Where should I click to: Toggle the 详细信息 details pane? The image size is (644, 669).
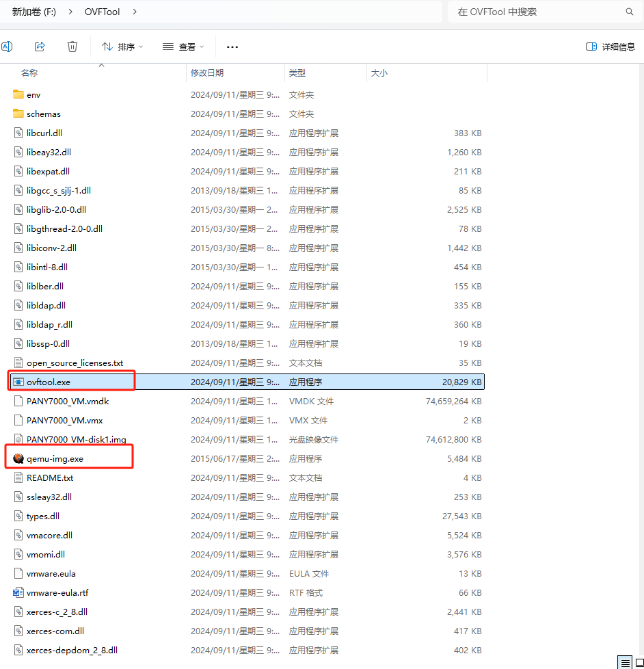click(x=610, y=47)
